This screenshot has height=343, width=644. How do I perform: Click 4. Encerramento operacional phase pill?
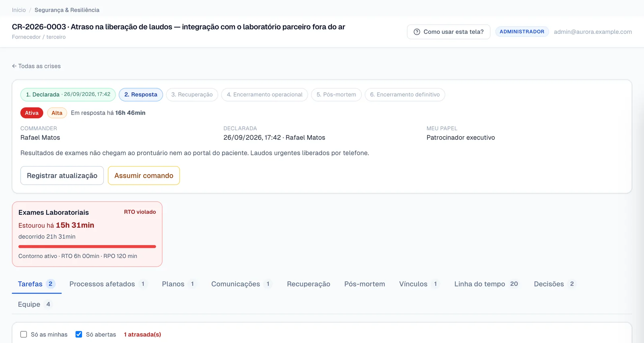click(264, 95)
